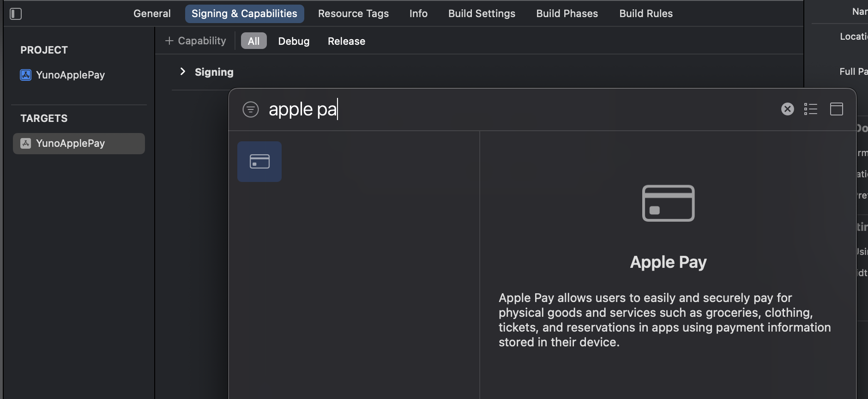Go to Build Settings tab
The image size is (868, 399).
pos(482,13)
